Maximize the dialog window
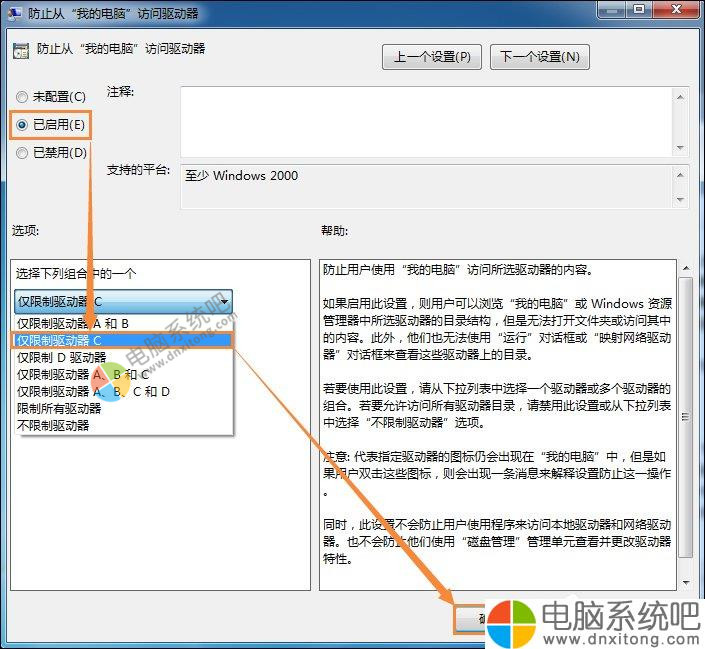 tap(639, 9)
